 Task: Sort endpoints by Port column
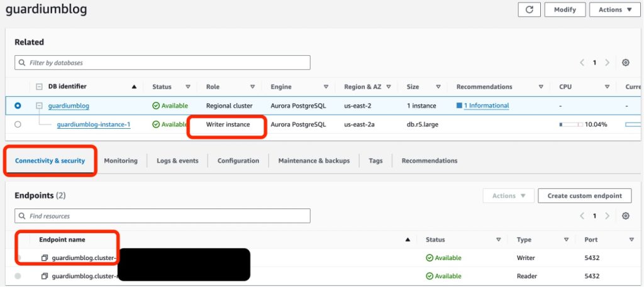tap(631, 239)
